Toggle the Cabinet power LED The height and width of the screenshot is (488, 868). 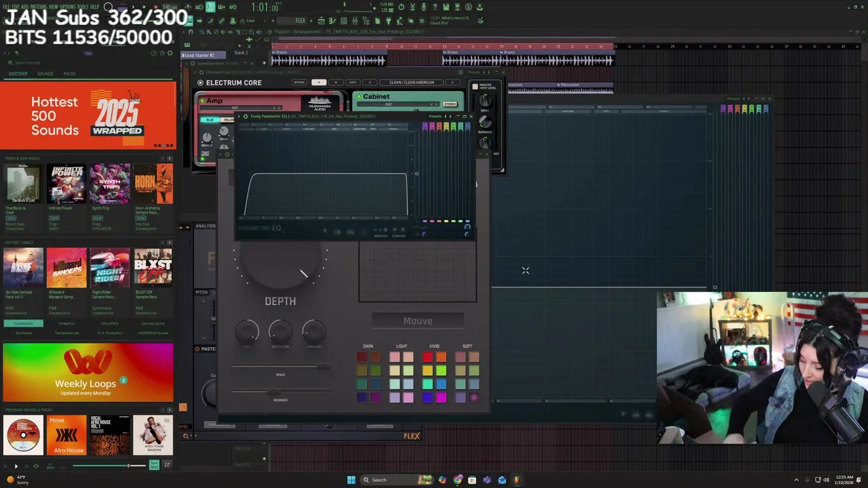click(359, 96)
